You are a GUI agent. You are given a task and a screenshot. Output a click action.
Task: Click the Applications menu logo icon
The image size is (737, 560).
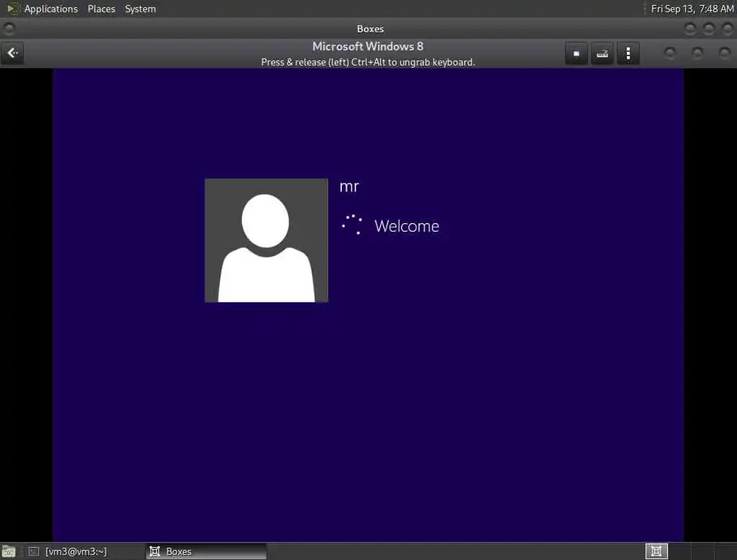[x=13, y=9]
